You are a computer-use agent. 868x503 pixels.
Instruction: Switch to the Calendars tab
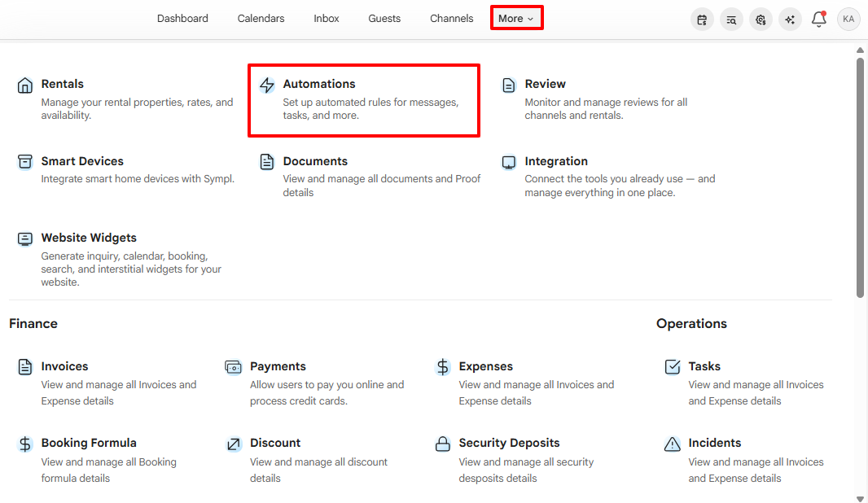tap(261, 18)
